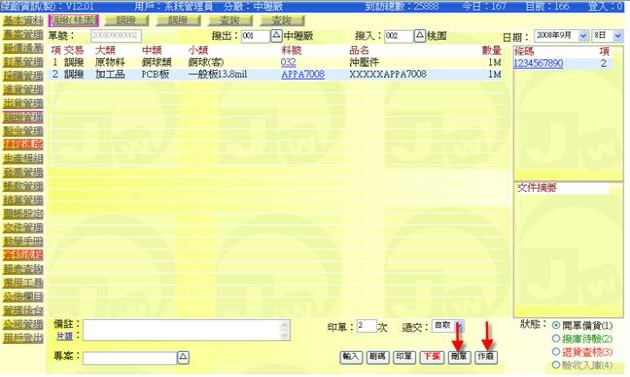This screenshot has width=630, height=377.
Task: Open lookup triangle beside 撥出 warehouse code
Action: pos(276,36)
